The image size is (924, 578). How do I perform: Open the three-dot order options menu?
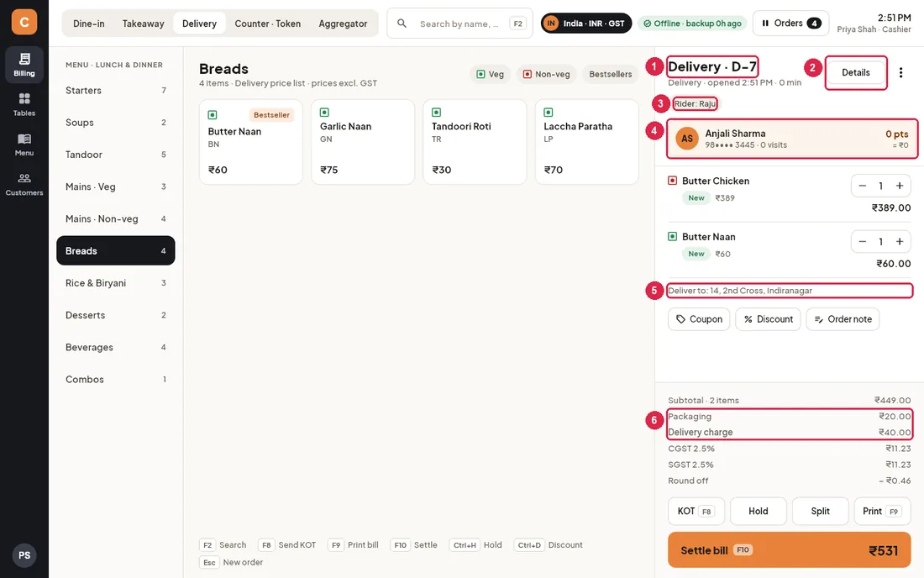coord(900,72)
